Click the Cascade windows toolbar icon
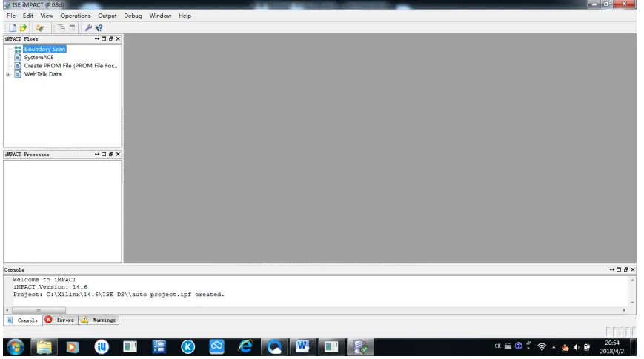644x359 pixels. tap(62, 28)
